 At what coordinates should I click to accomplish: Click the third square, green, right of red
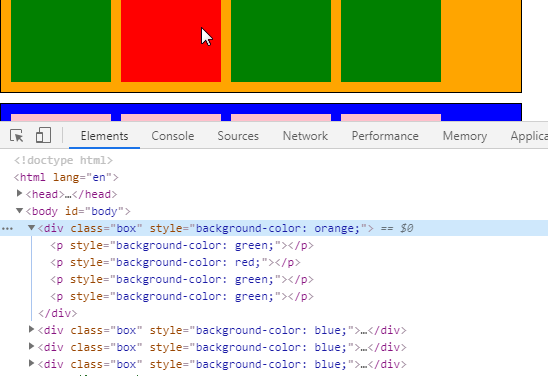(281, 41)
